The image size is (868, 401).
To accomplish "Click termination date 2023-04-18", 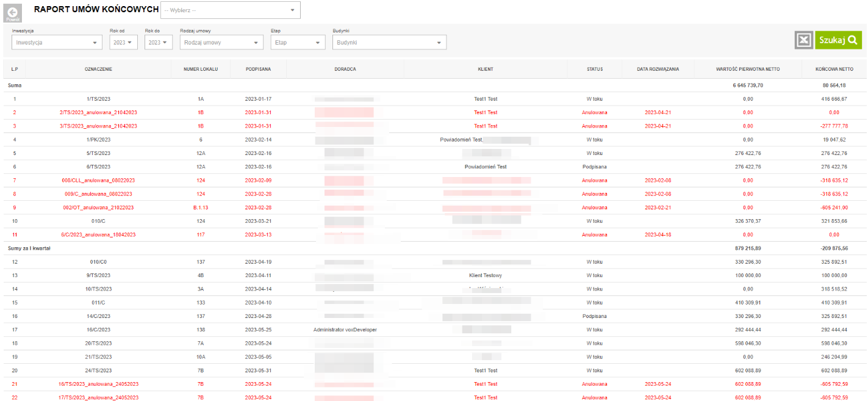I will click(658, 235).
